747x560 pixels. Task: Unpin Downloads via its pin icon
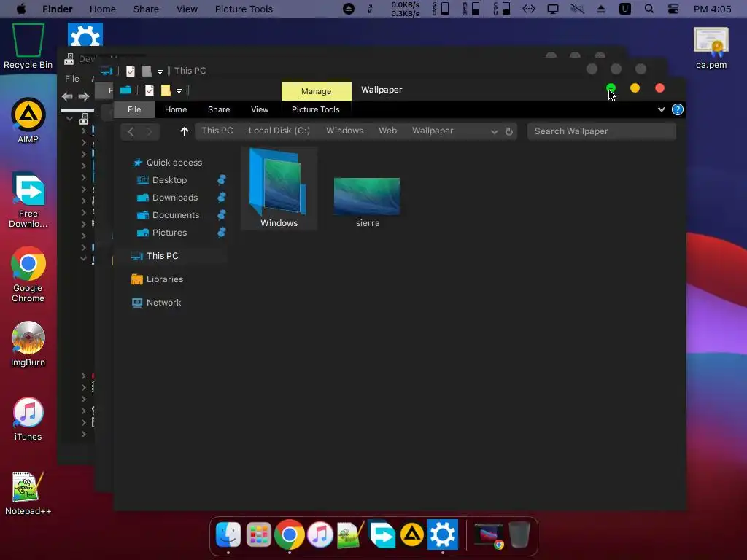tap(222, 198)
